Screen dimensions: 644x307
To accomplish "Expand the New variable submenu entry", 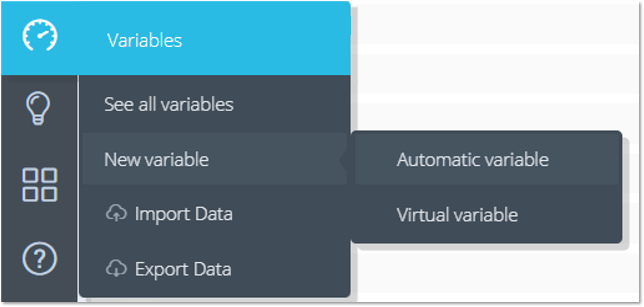I will (x=156, y=159).
